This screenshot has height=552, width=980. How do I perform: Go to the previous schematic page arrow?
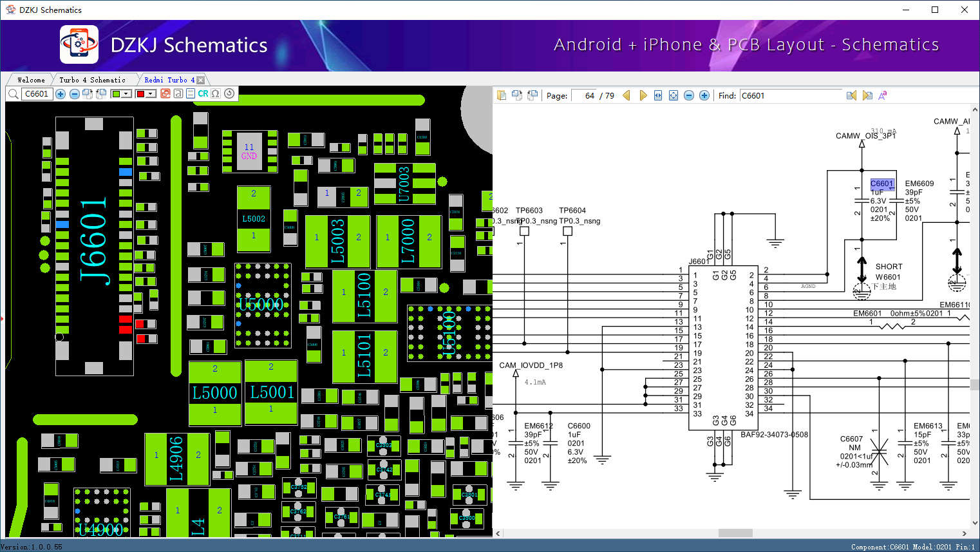tap(627, 95)
